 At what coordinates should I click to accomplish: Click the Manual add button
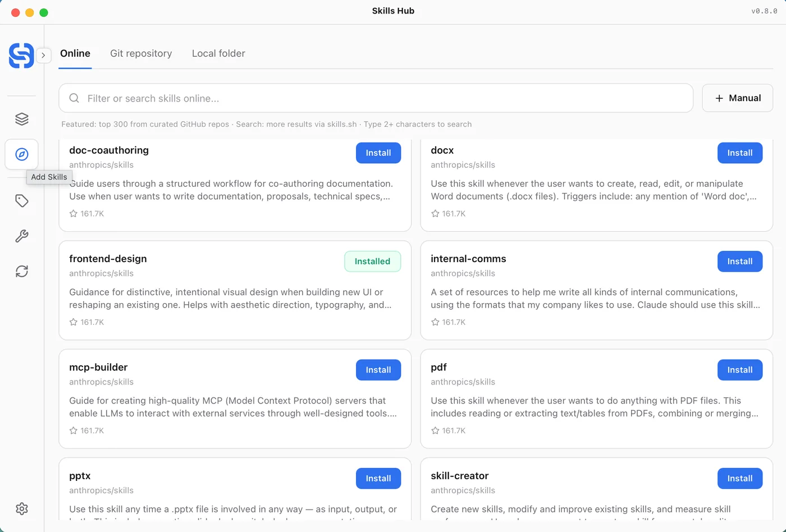(x=738, y=98)
